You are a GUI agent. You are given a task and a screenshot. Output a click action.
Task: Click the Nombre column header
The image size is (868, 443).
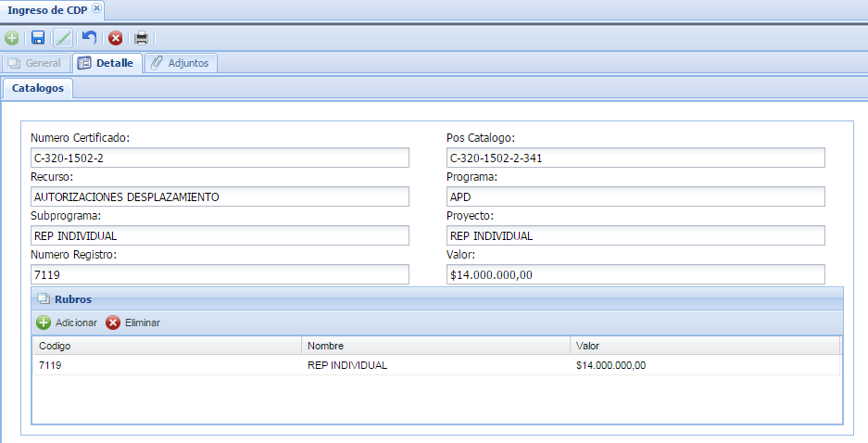[x=435, y=346]
